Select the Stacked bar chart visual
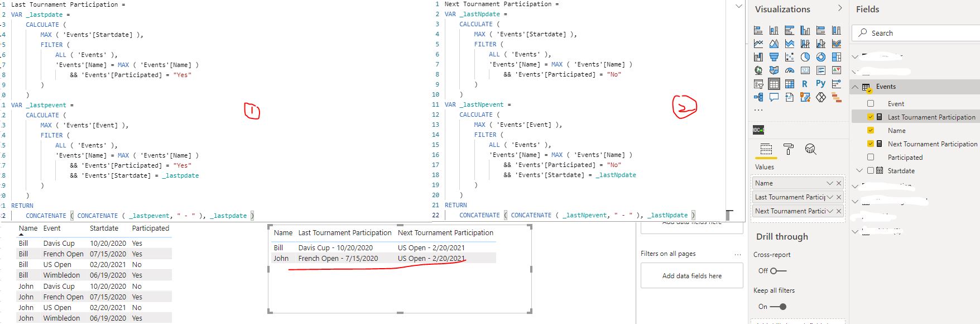The image size is (980, 324). (x=758, y=30)
